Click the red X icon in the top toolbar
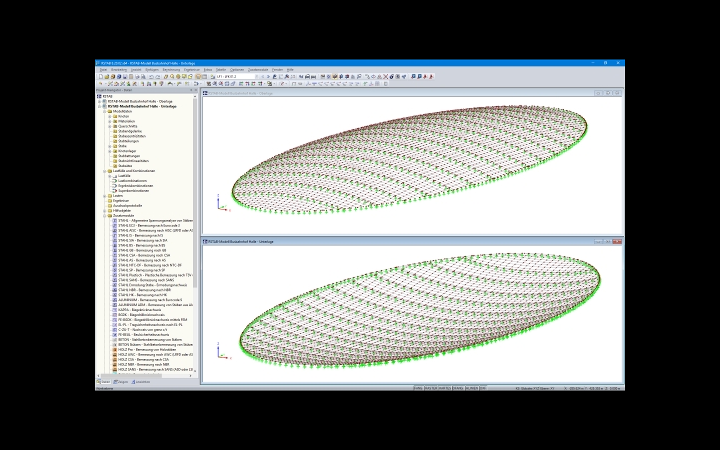720x450 pixels. click(x=386, y=77)
